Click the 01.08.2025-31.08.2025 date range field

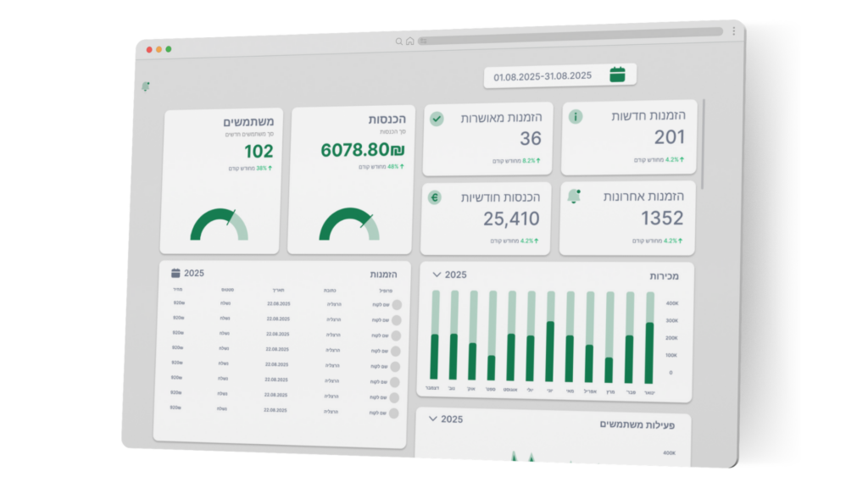[542, 76]
